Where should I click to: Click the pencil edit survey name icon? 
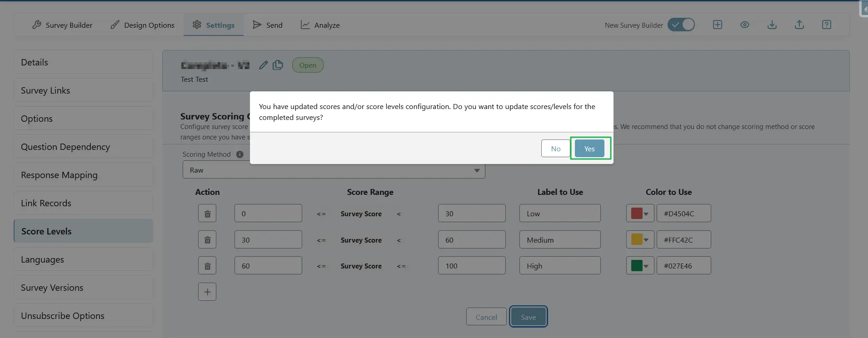[x=263, y=65]
